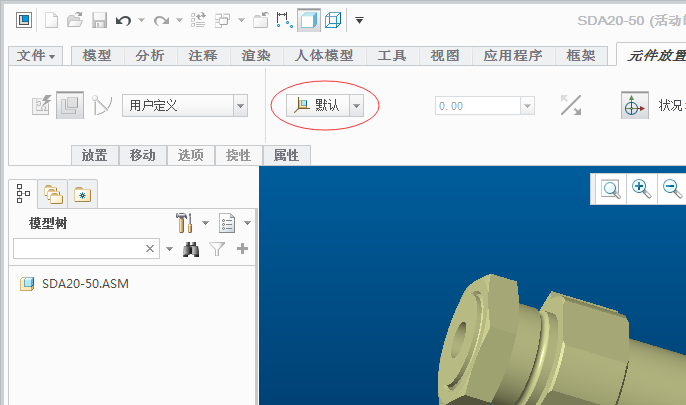
Task: Toggle the 3D dragger icon
Action: pos(634,105)
